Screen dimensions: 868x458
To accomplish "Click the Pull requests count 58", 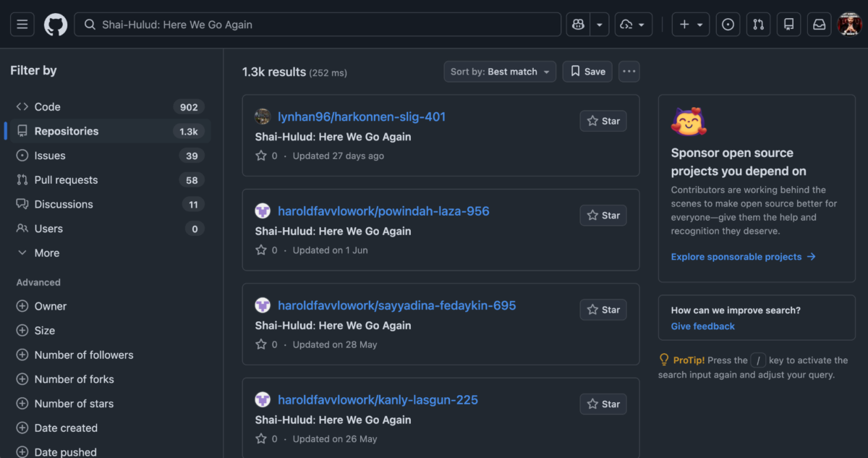I will coord(192,180).
